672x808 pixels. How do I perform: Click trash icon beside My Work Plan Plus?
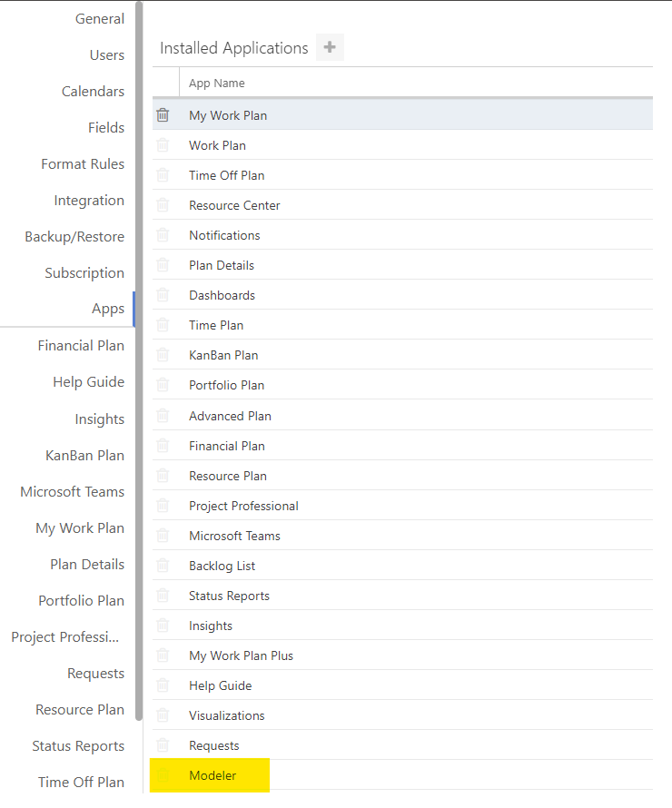(x=163, y=655)
